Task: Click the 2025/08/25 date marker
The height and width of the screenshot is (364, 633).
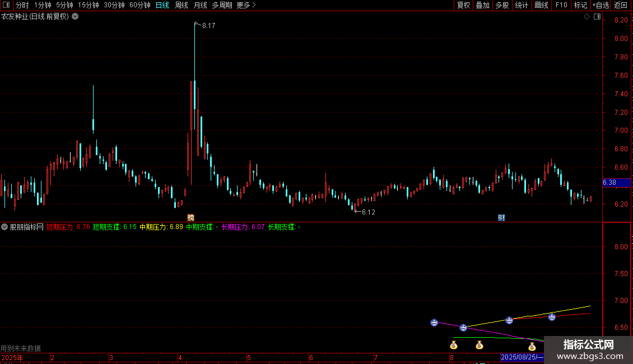Action: click(522, 357)
